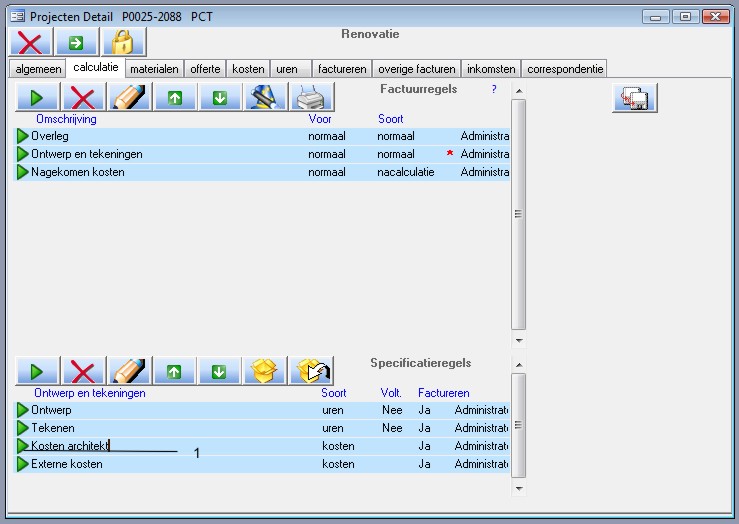Click the Specificatieregels scrollbar down arrow
739x524 pixels.
coord(519,489)
